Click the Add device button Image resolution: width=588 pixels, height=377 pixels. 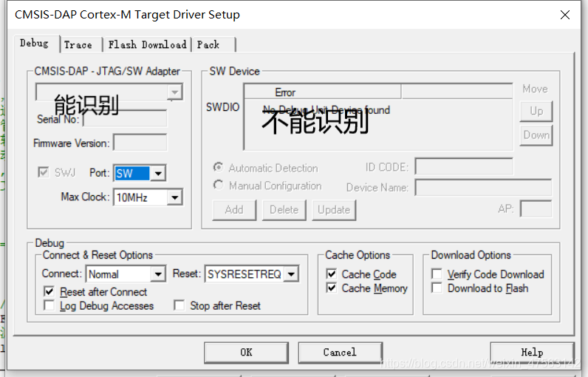point(234,210)
